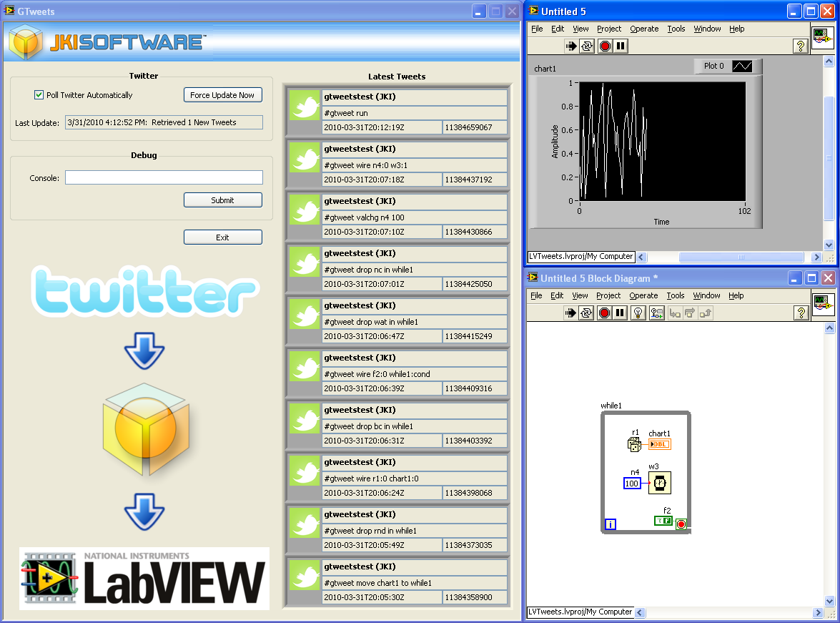
Task: Click the VI icon in Block Diagram window
Action: [x=823, y=305]
